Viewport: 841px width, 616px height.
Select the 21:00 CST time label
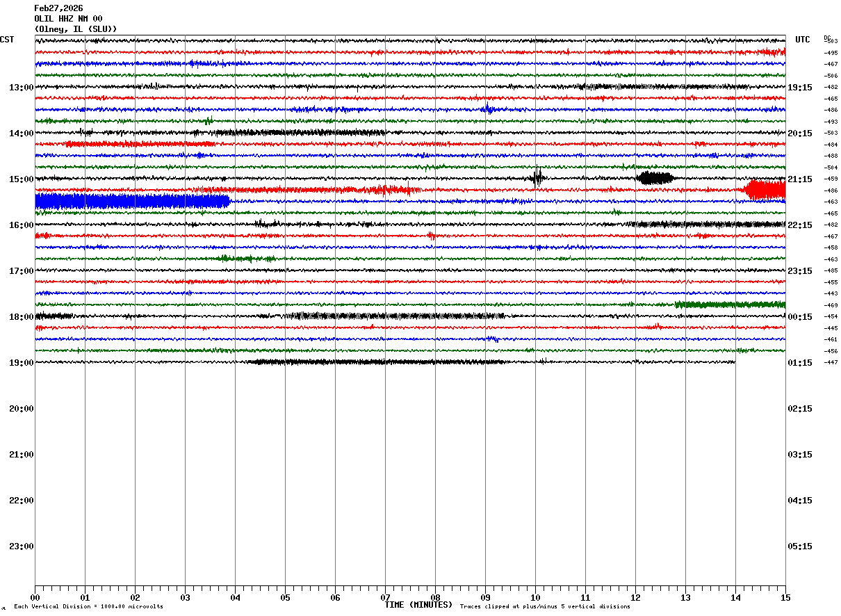click(22, 455)
